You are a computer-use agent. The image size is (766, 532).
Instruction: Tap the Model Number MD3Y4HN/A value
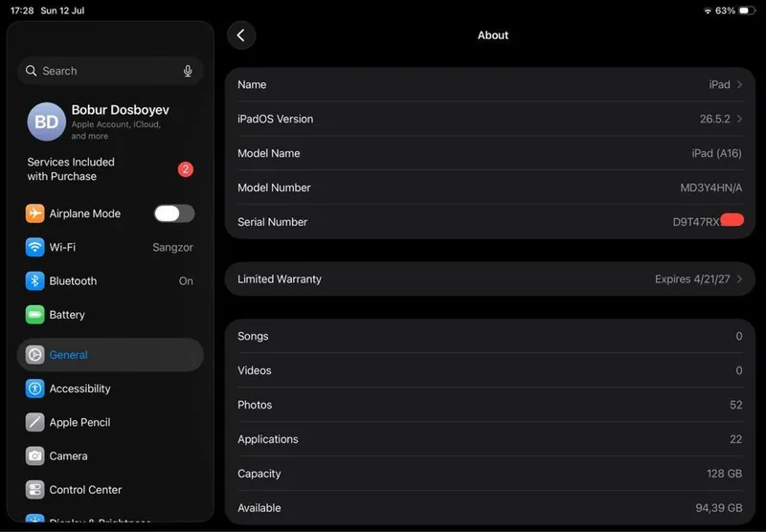click(x=710, y=188)
